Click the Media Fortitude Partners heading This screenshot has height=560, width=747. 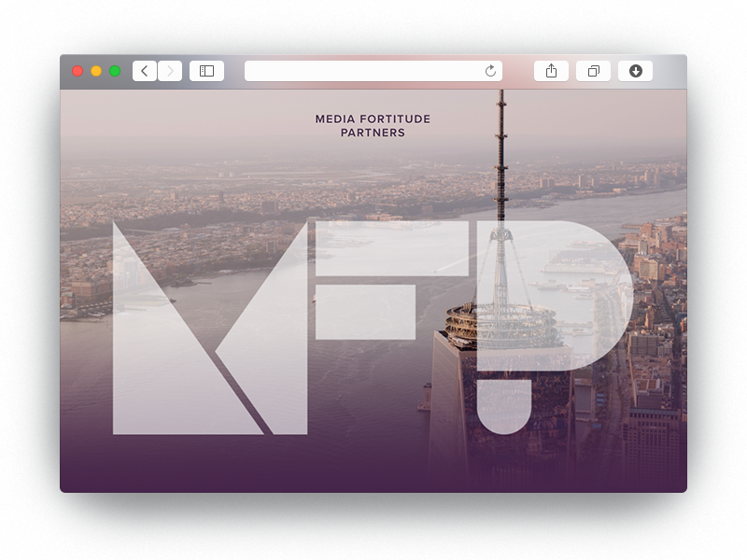(x=373, y=126)
